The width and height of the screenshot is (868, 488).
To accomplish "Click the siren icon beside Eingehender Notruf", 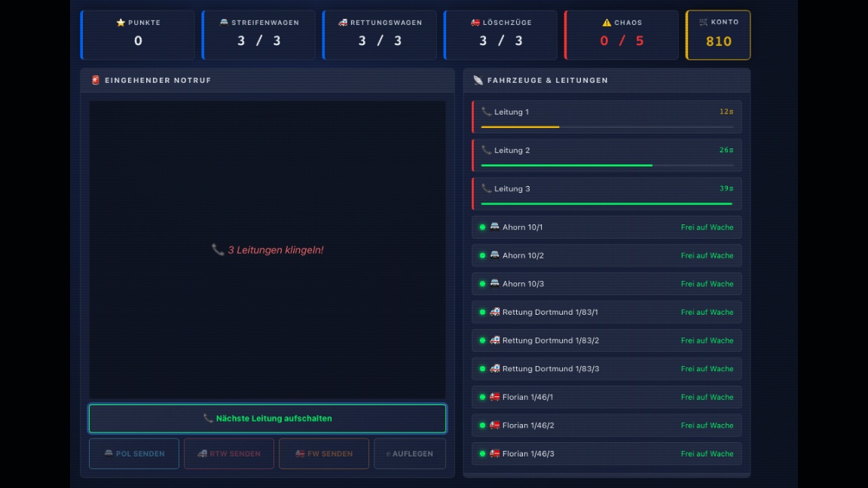I will coord(96,81).
